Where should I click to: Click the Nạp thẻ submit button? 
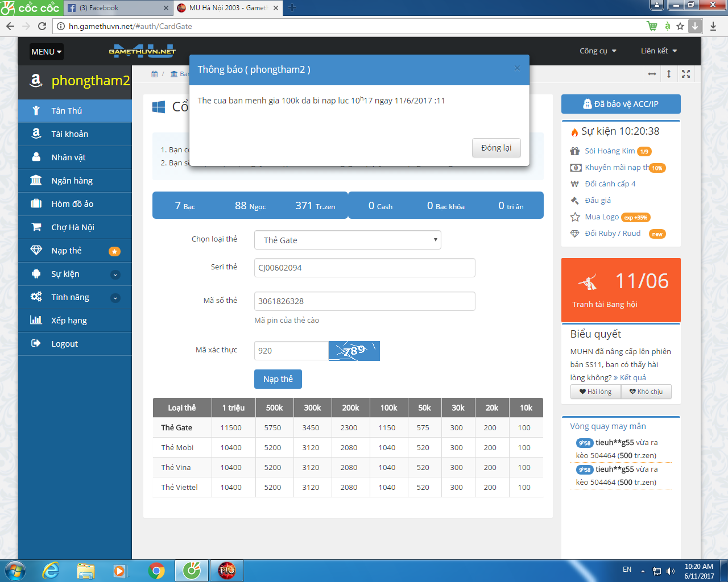[x=278, y=379]
